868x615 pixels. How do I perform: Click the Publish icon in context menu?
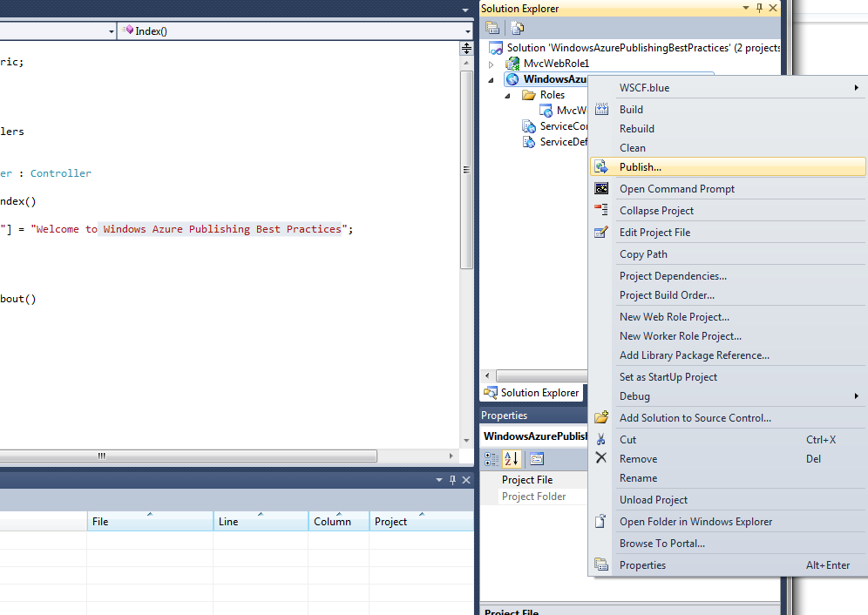coord(601,166)
